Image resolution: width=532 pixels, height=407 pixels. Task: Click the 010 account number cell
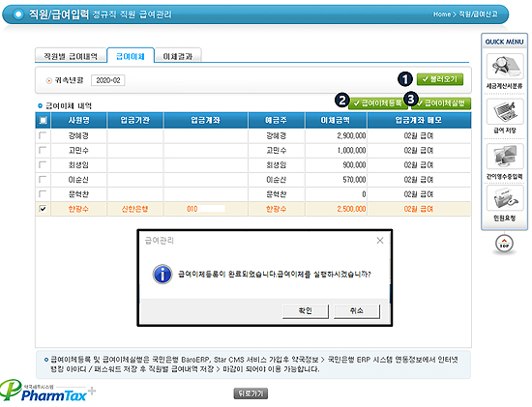(x=206, y=209)
